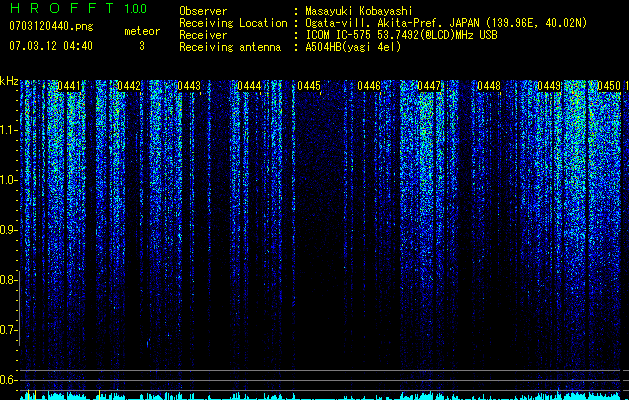
Task: Click the observer name Masayuki Kobayashi
Action: pos(358,11)
